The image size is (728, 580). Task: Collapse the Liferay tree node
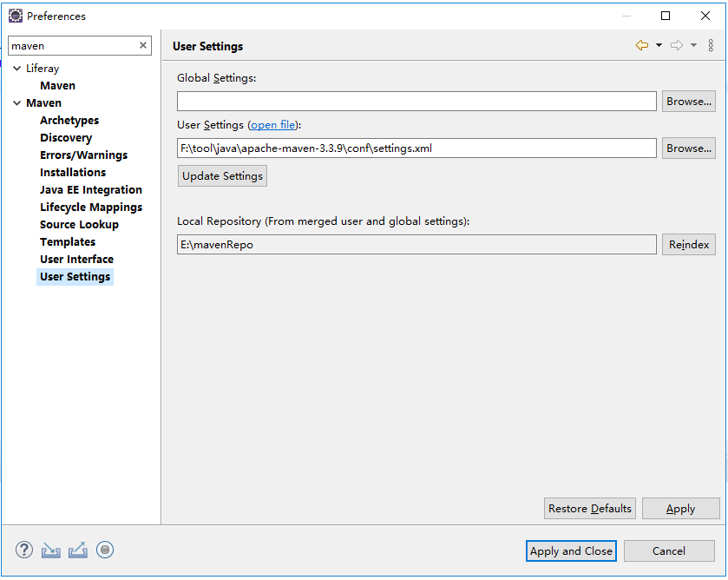tap(17, 69)
